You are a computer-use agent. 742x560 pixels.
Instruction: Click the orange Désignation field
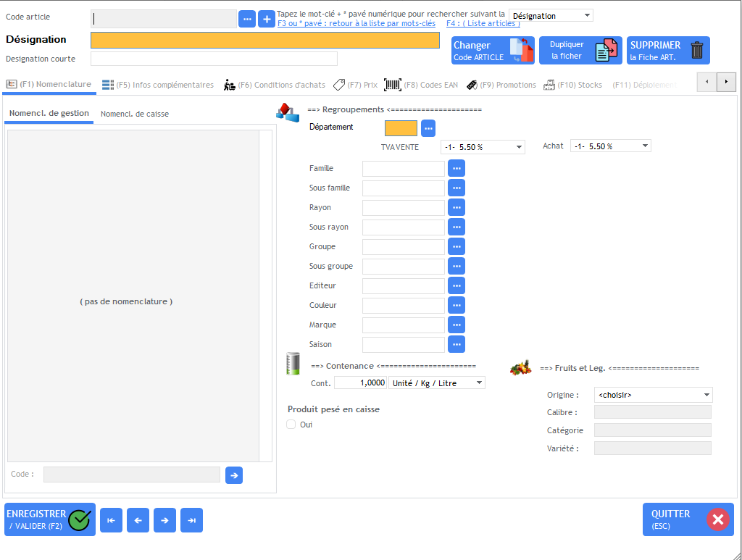coord(264,41)
